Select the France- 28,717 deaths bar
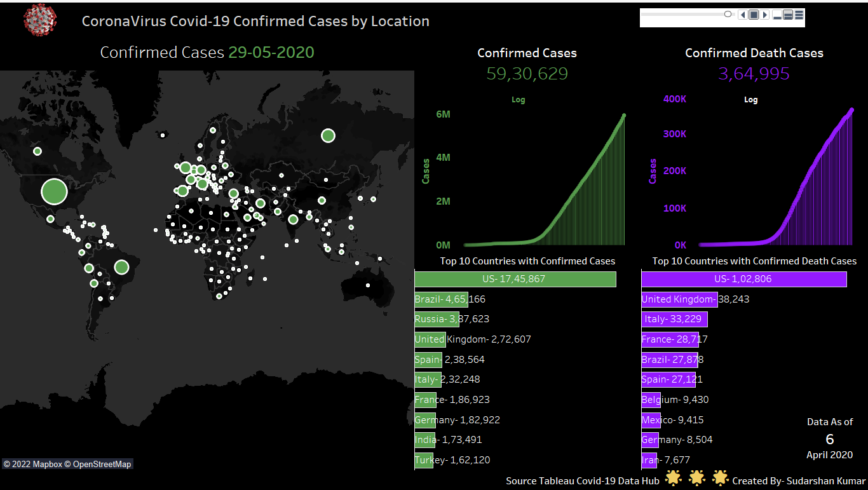Image resolution: width=868 pixels, height=490 pixels. click(x=670, y=339)
